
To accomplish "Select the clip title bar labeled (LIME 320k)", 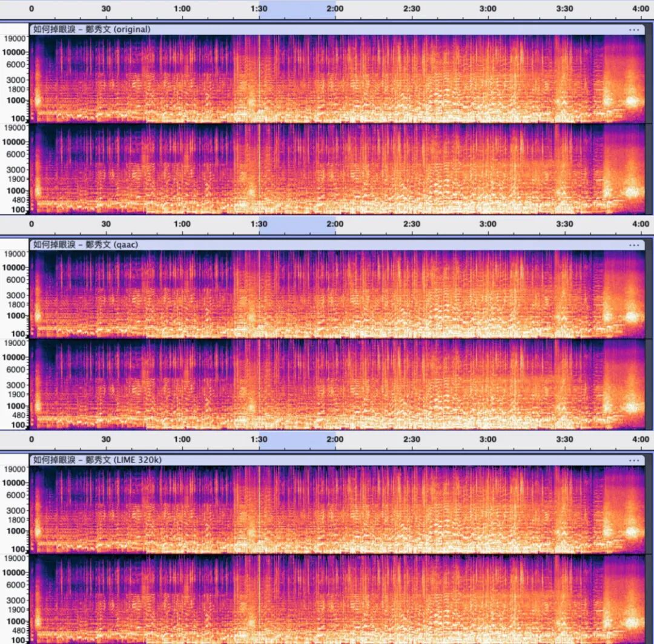I will point(337,460).
